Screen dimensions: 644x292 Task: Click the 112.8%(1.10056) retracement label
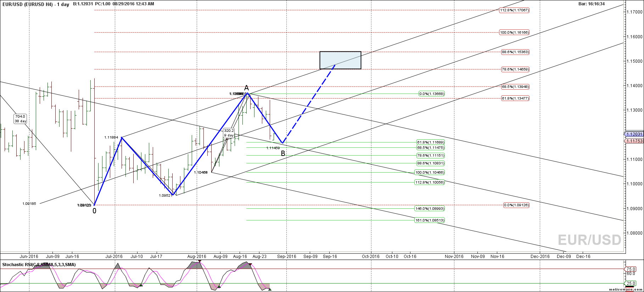coord(430,182)
